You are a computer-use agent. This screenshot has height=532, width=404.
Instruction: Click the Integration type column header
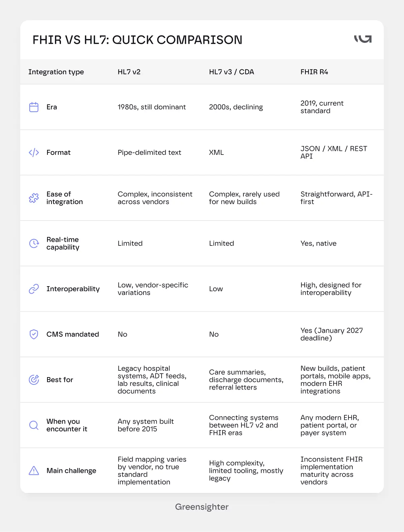56,72
